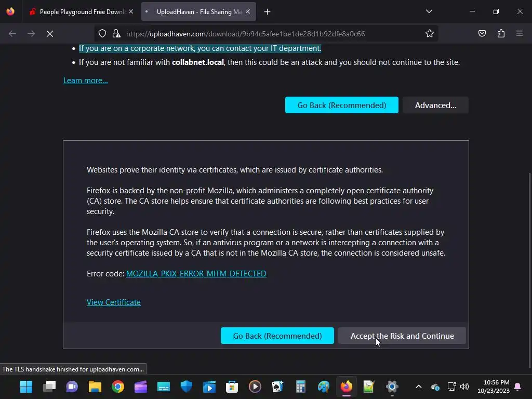Open the Extensions puzzle icon

(x=501, y=34)
